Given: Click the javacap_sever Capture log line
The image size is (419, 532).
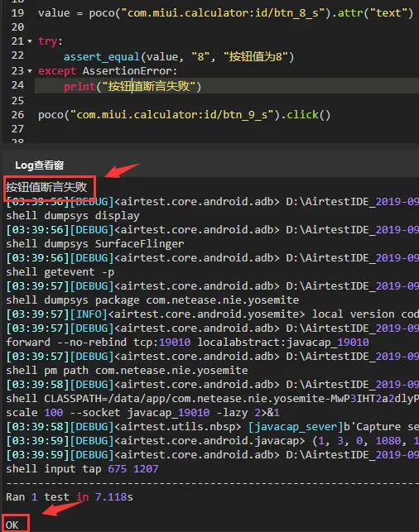Looking at the screenshot, I should [x=212, y=426].
